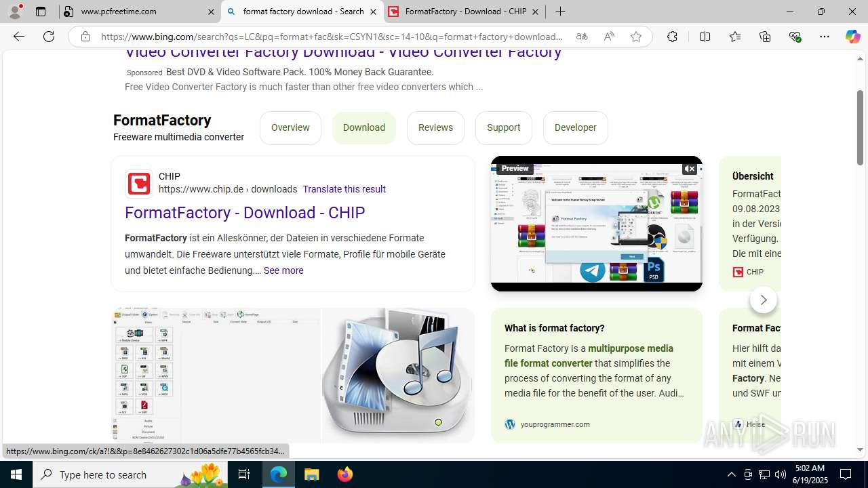
Task: Click the Bing address bar URL
Action: [332, 37]
